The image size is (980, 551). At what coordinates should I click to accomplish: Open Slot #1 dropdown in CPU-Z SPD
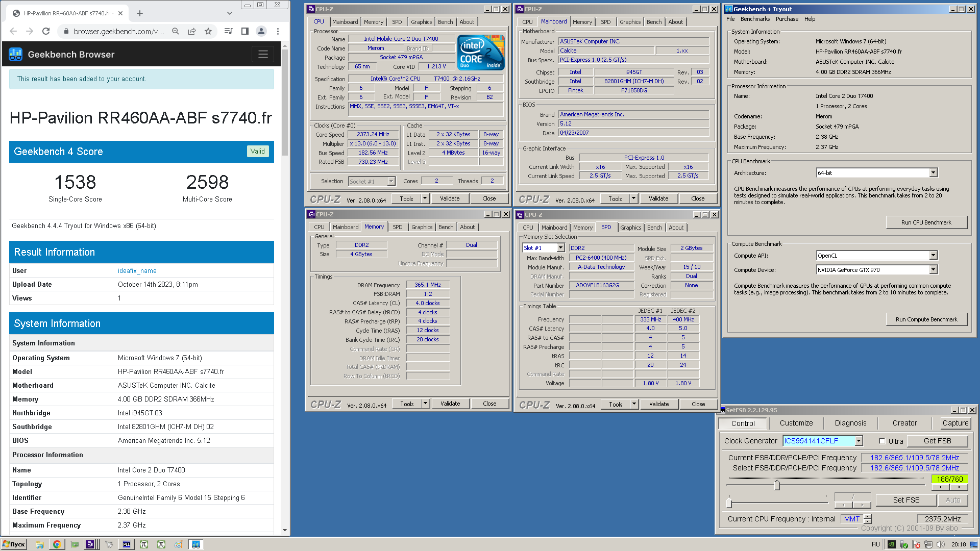[x=560, y=248]
